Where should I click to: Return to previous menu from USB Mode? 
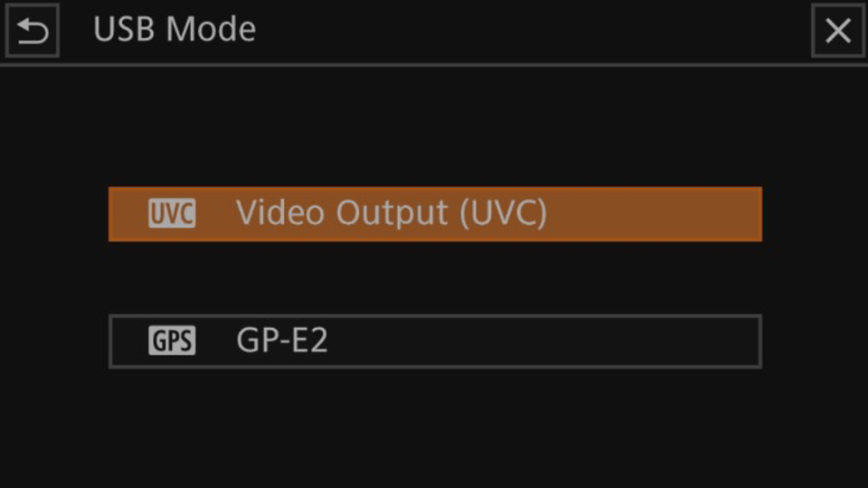(33, 30)
